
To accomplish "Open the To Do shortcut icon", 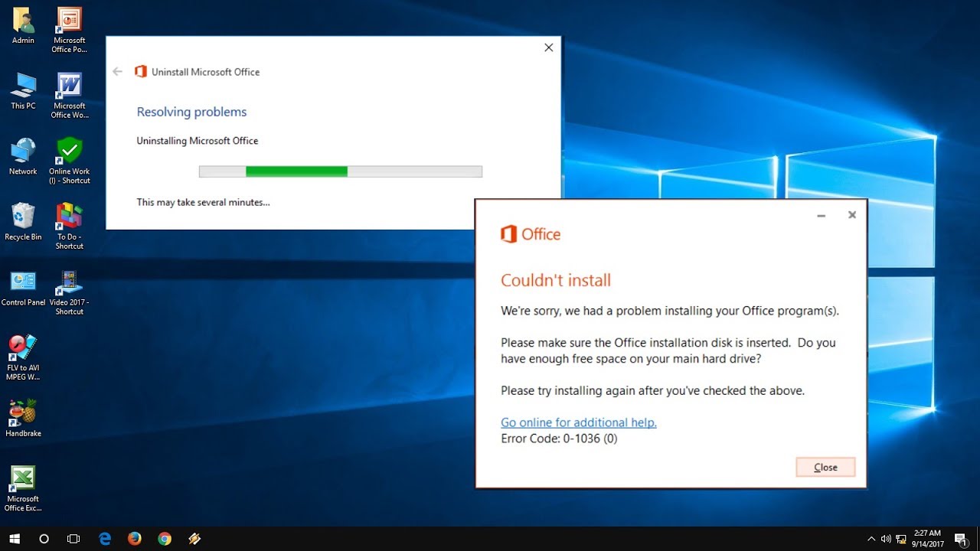I will pos(70,227).
